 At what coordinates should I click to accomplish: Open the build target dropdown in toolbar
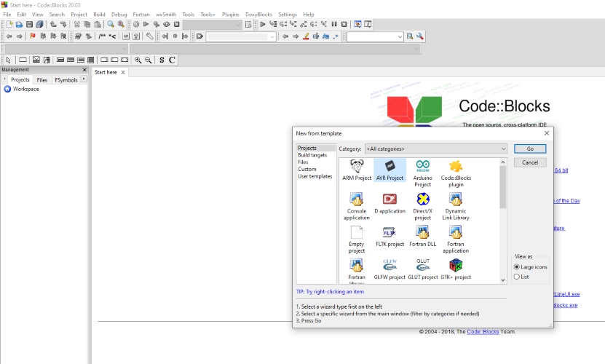click(212, 25)
